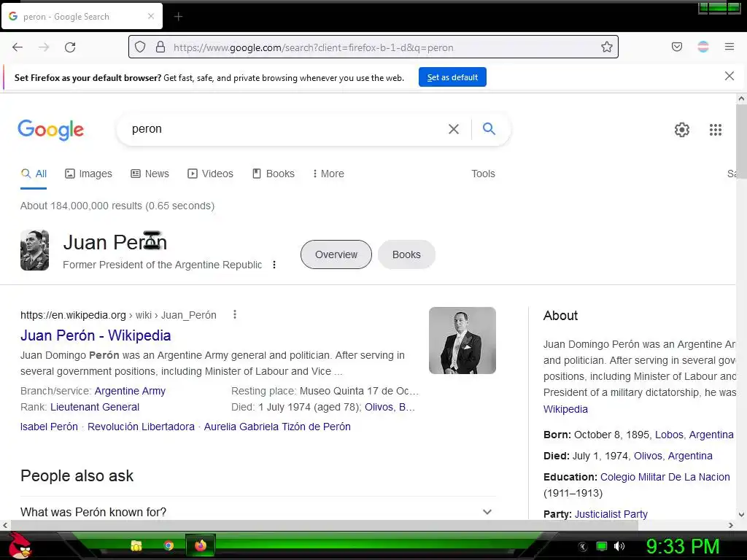Click the Juan Perón portrait thumbnail in result
Screen dimensions: 747x560
click(x=462, y=341)
